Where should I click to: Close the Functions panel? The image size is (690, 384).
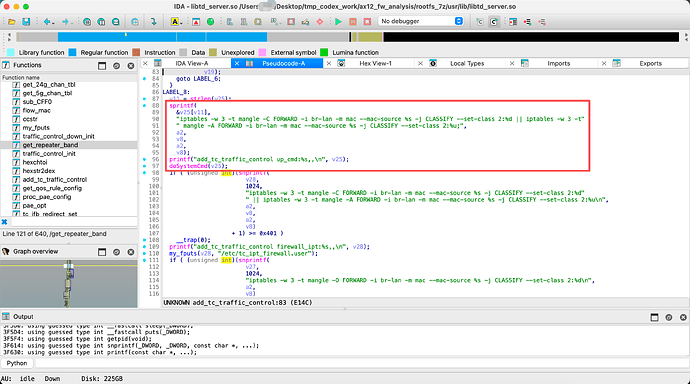click(131, 66)
